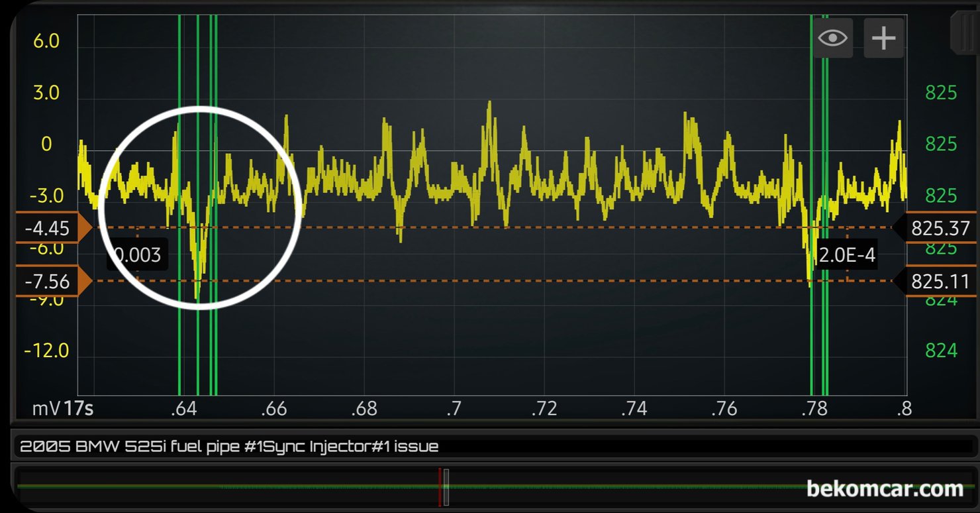Image resolution: width=980 pixels, height=513 pixels.
Task: Click the green 824 axis label at bottom right
Action: pos(940,350)
